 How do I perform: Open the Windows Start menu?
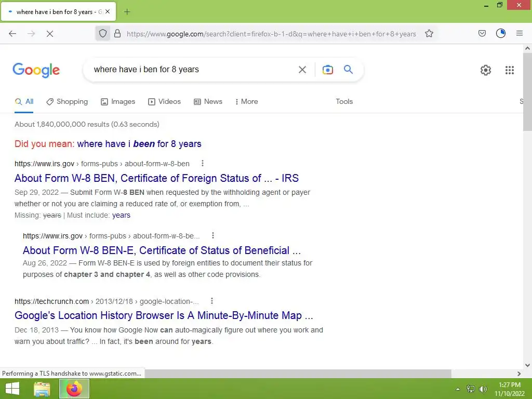point(12,389)
